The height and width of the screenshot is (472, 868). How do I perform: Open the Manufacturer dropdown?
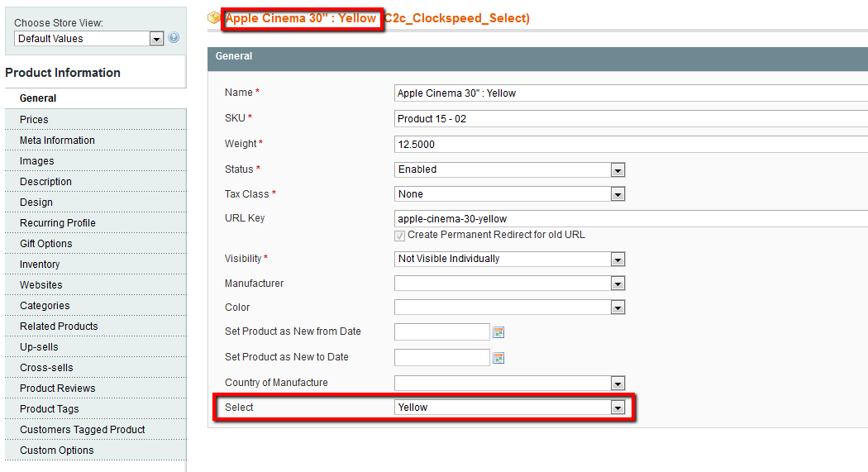(509, 284)
